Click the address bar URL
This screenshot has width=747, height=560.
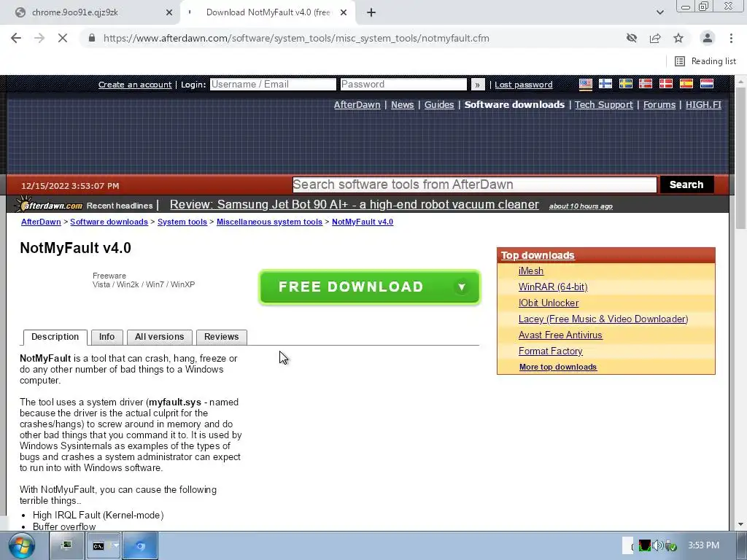tap(296, 38)
